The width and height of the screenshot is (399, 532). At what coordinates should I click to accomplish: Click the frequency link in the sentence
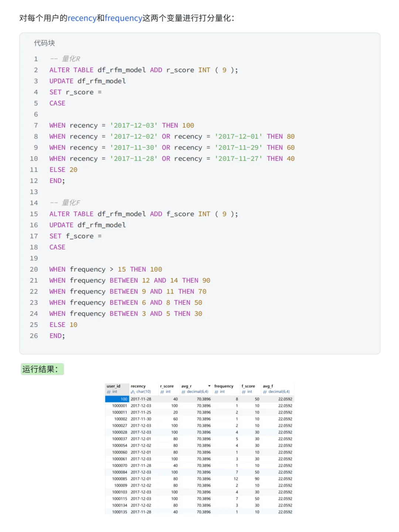[124, 18]
